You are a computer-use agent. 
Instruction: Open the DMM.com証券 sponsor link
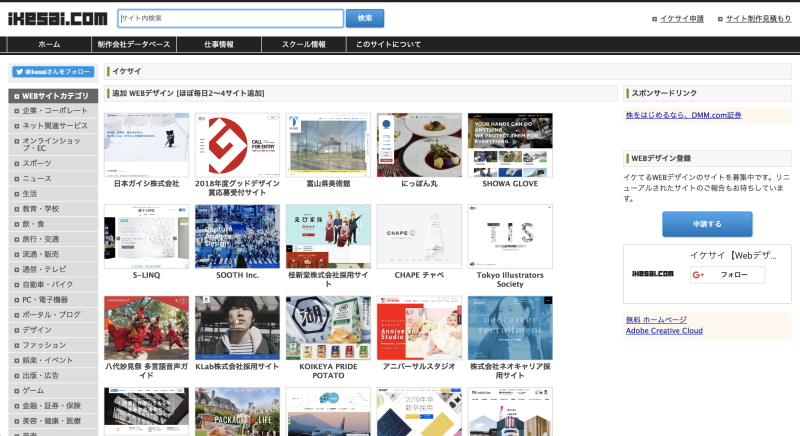click(x=684, y=115)
